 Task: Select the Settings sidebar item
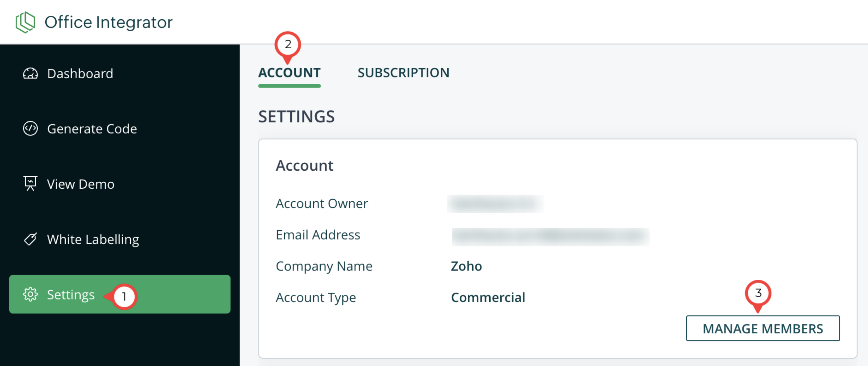pos(71,294)
